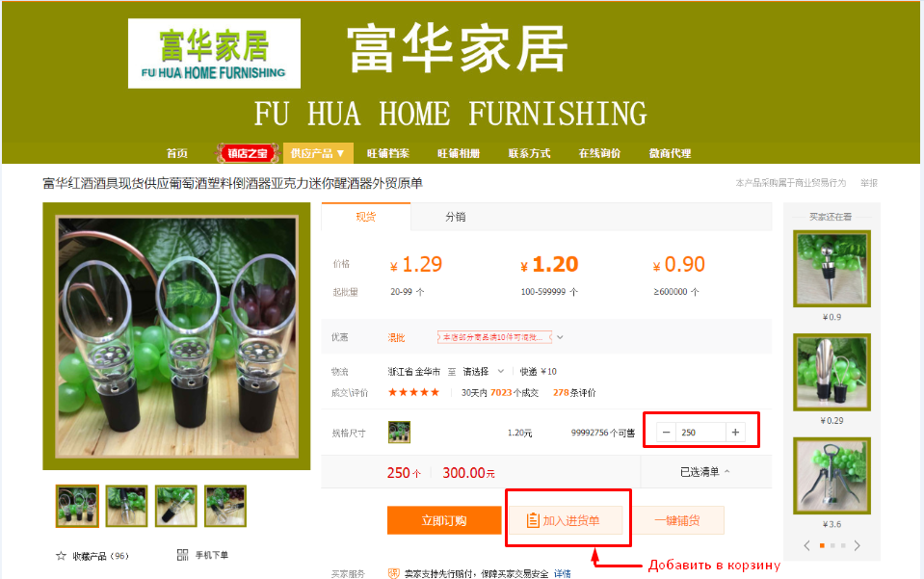Open the 联系方式 navigation item

pos(529,153)
